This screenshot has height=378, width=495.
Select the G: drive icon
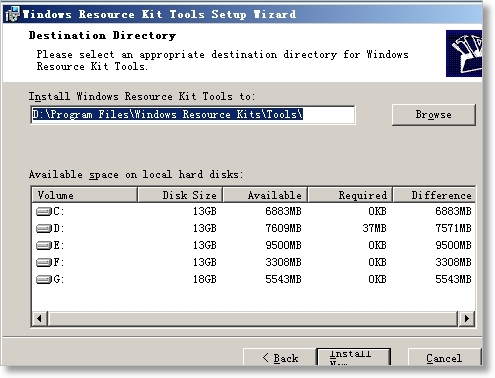[44, 279]
